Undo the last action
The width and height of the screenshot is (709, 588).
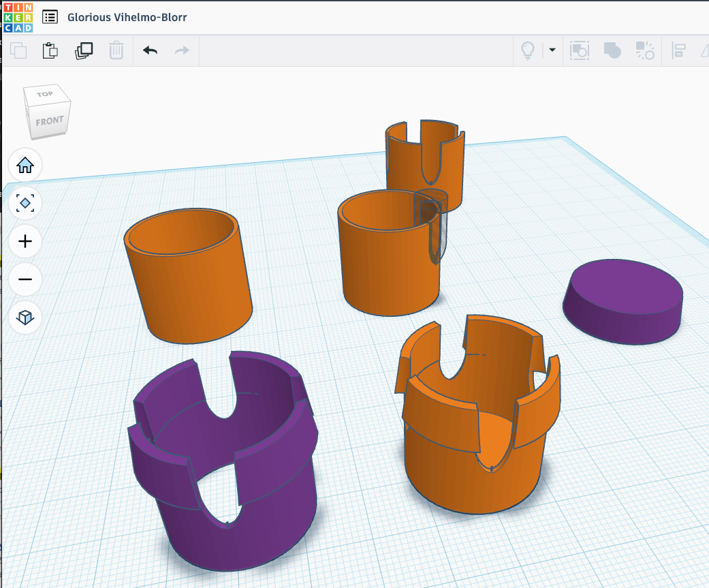(x=150, y=50)
